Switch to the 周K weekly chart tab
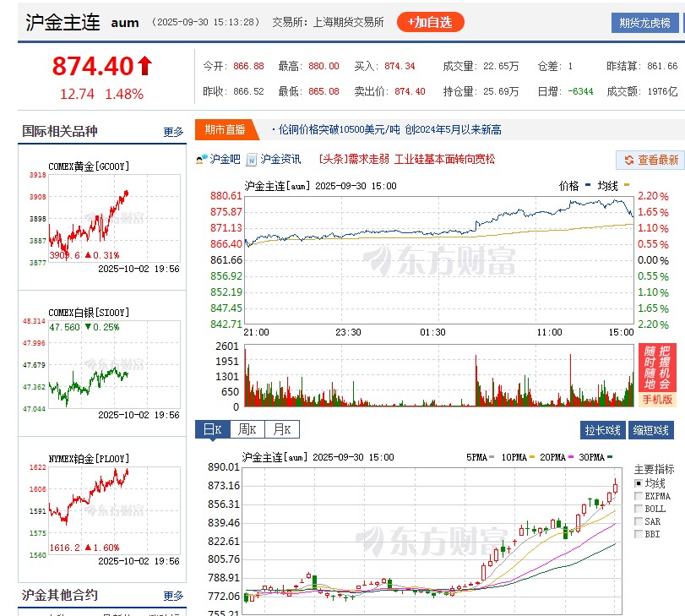The image size is (685, 616). point(246,429)
